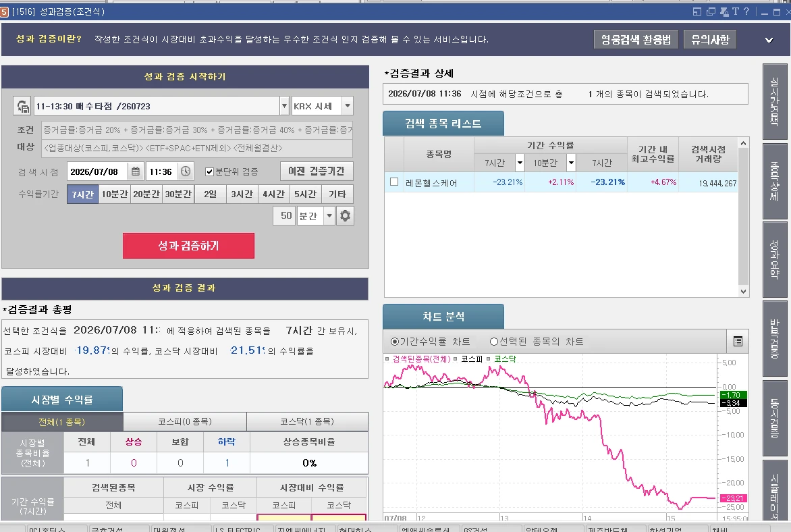Select 레몬헬스케어 stock name cell
791x532 pixels.
(439, 182)
